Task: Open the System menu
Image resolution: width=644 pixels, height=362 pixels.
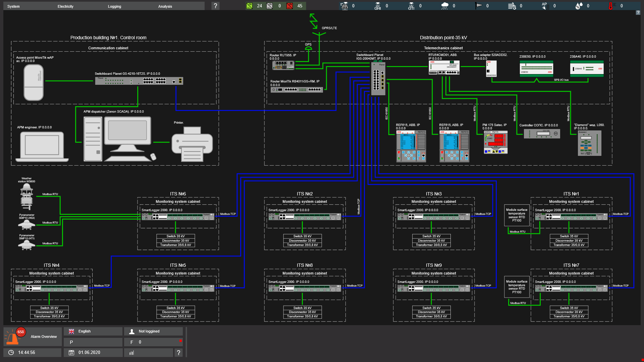Action: [13, 6]
